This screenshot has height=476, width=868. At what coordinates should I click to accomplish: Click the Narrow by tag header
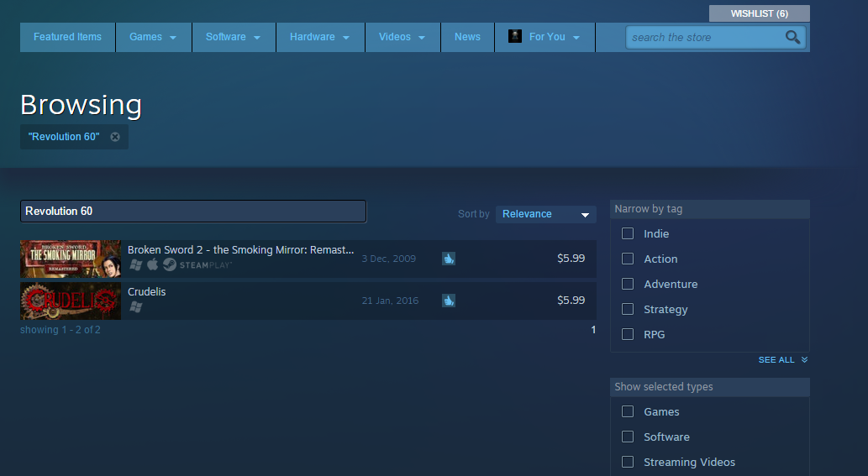click(710, 209)
